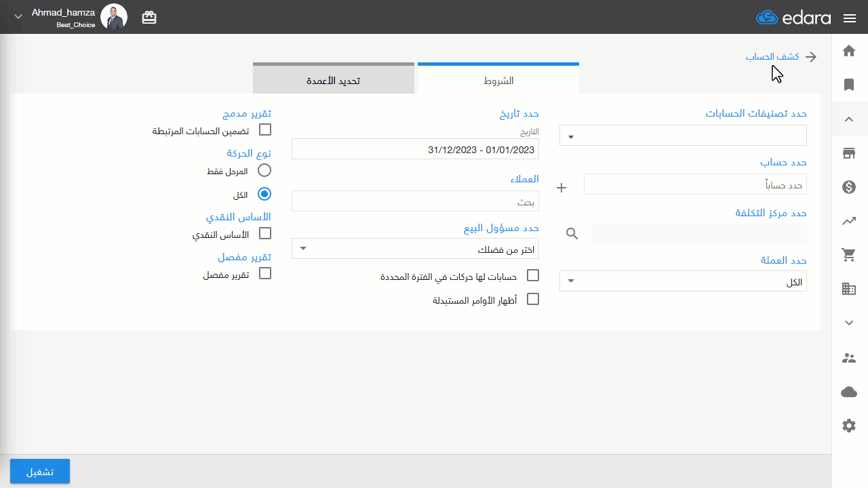Screen dimensions: 868x488
Task: Enable the تقرير مفصل checkbox
Action: pyautogui.click(x=265, y=273)
